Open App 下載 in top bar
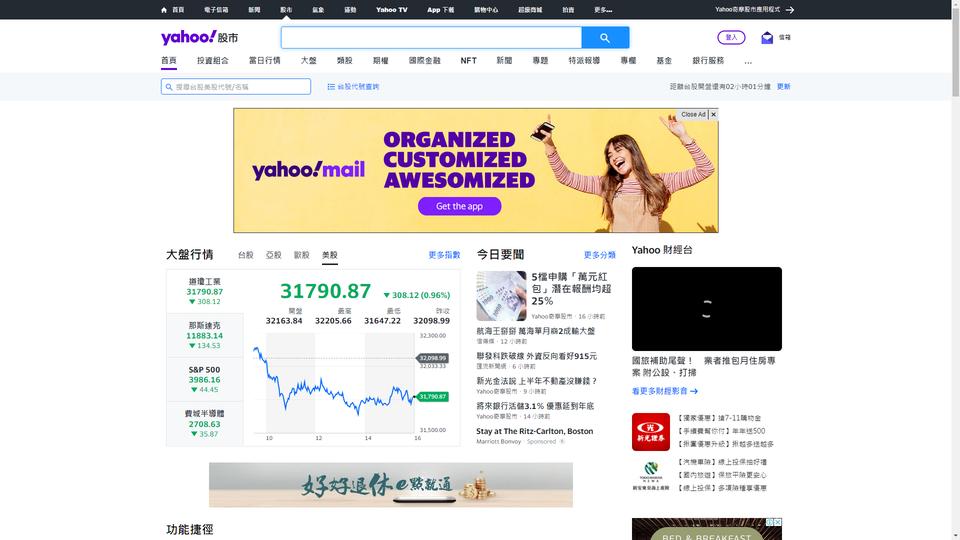Viewport: 960px width, 540px height. coord(440,10)
